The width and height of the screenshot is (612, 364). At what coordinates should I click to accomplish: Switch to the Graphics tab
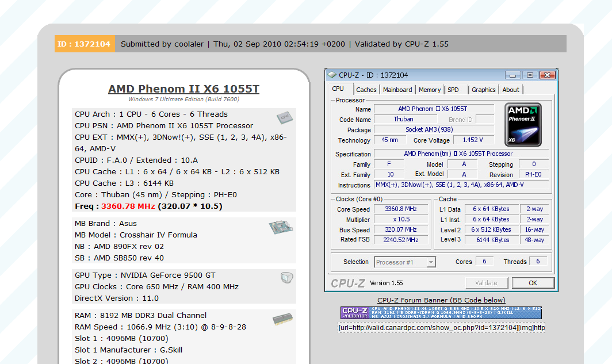pos(483,90)
